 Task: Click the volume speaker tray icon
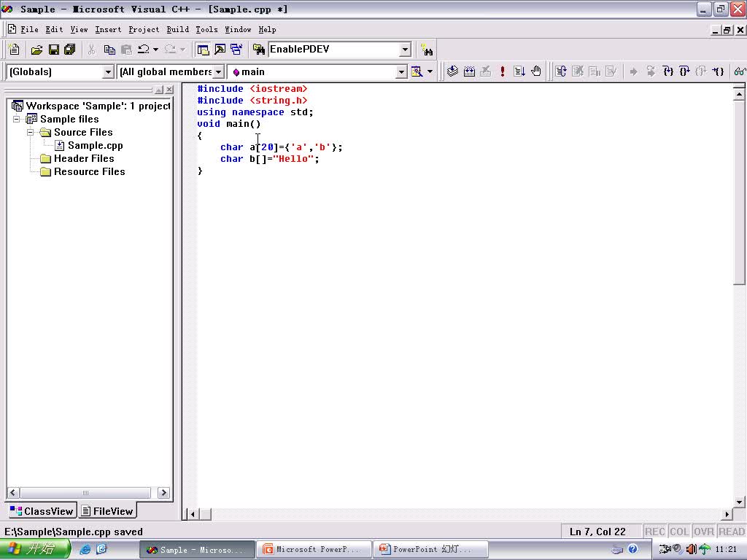692,550
